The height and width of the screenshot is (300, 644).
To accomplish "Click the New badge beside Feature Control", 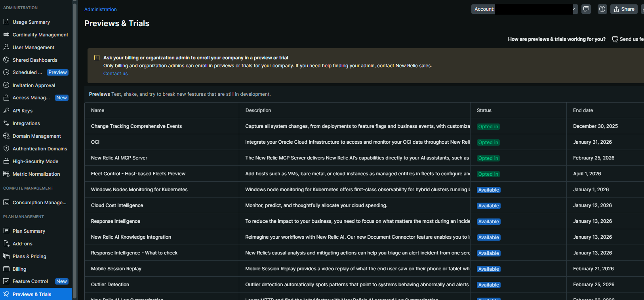I will coord(61,281).
